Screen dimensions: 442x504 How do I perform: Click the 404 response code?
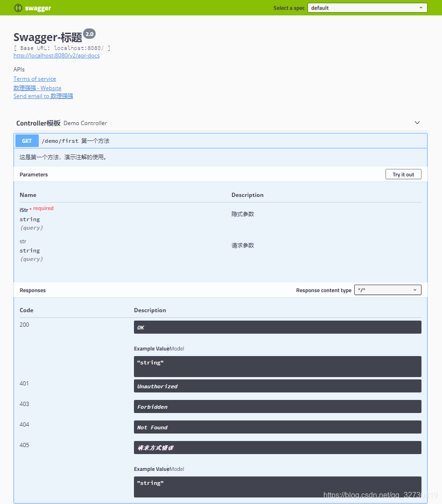(x=24, y=425)
